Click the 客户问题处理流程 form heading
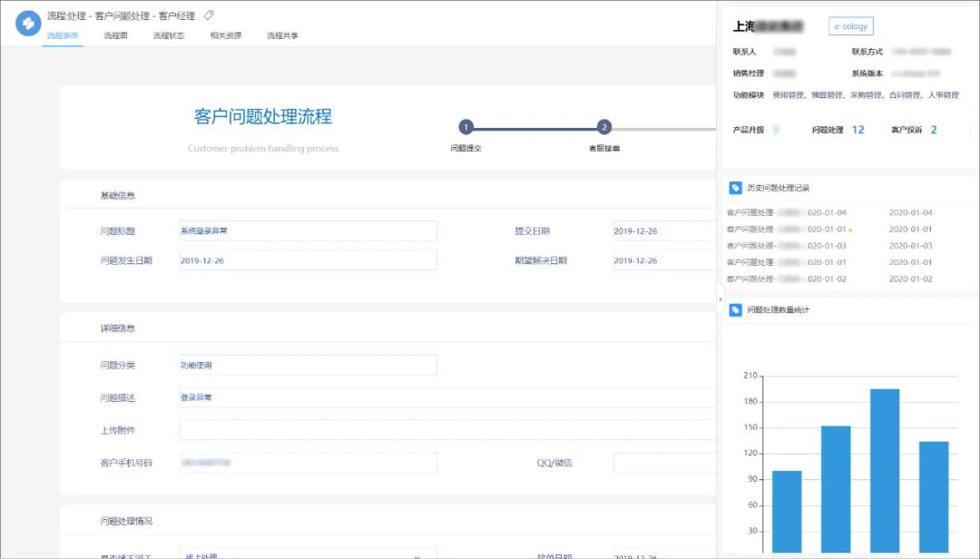980x559 pixels. [x=263, y=116]
